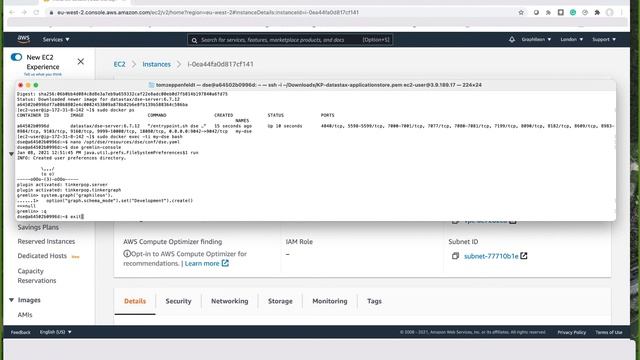Click the 'AWS Compute Optimizer finding' label
Viewport: 640px width, 360px height.
(x=173, y=242)
